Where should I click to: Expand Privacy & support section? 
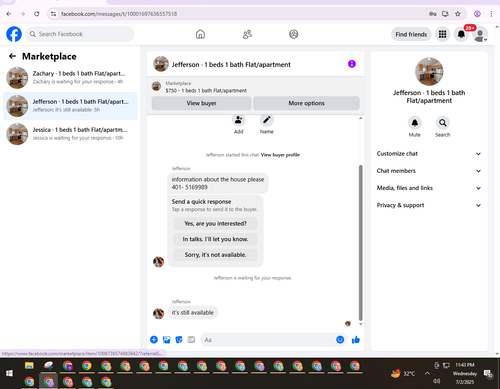tap(429, 205)
